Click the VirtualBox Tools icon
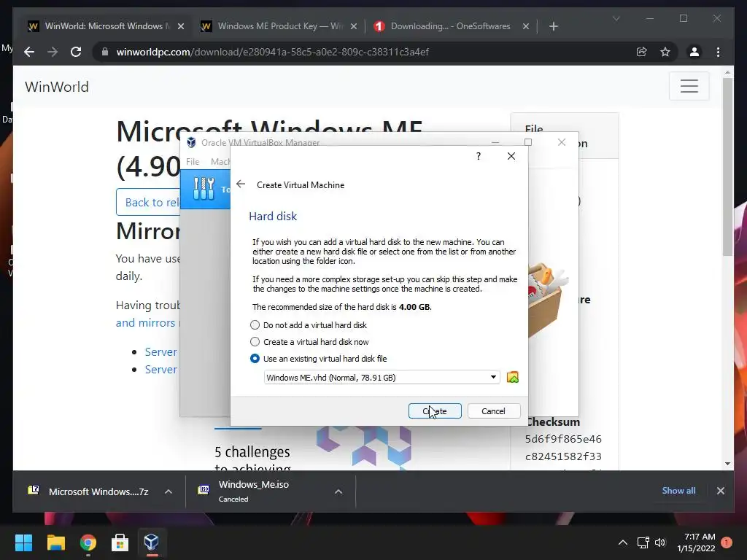The width and height of the screenshot is (747, 560). [204, 189]
